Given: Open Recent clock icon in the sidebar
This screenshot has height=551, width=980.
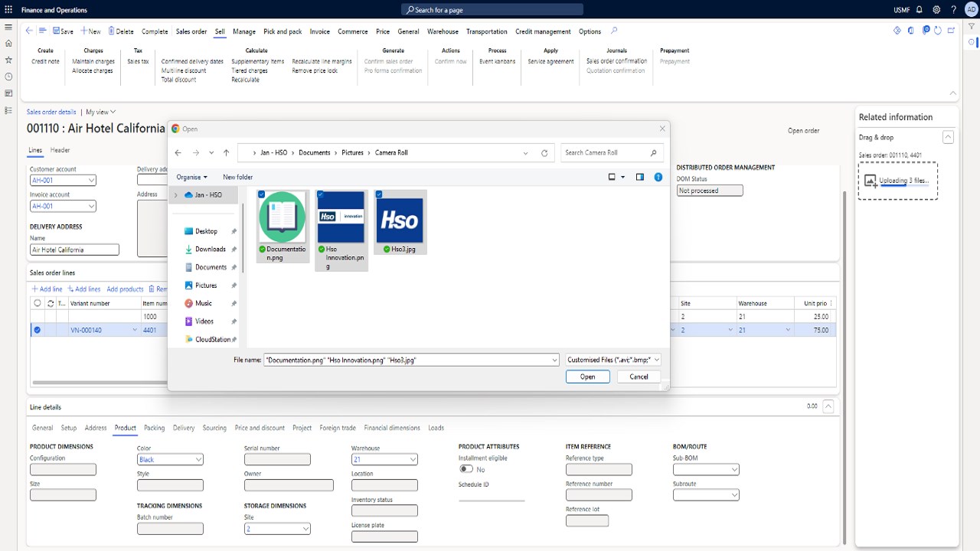Looking at the screenshot, I should pyautogui.click(x=8, y=77).
